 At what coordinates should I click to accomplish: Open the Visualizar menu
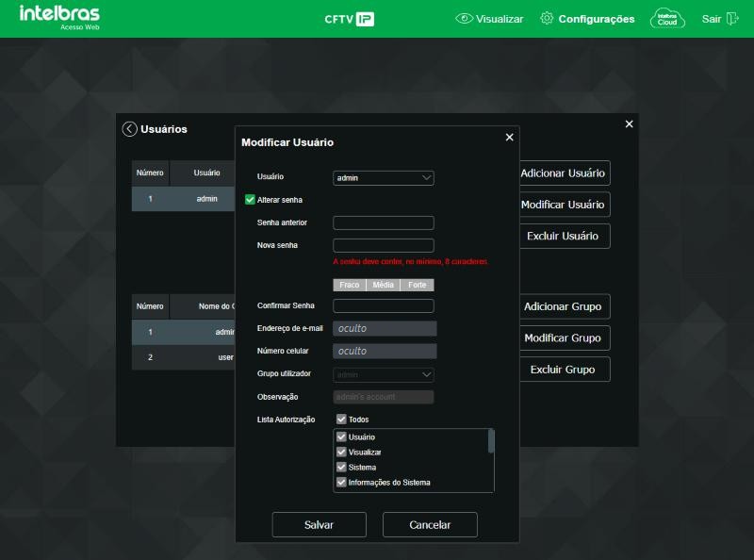[x=500, y=19]
